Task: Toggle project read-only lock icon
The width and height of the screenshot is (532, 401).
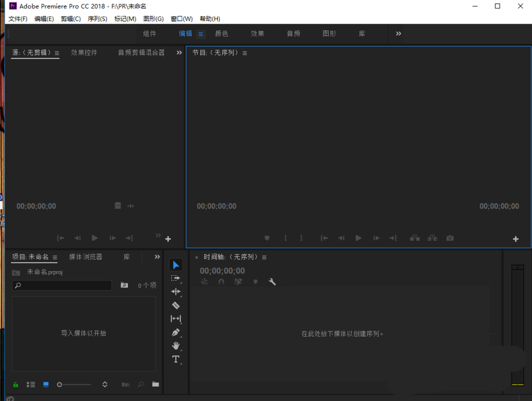Action: coord(15,385)
